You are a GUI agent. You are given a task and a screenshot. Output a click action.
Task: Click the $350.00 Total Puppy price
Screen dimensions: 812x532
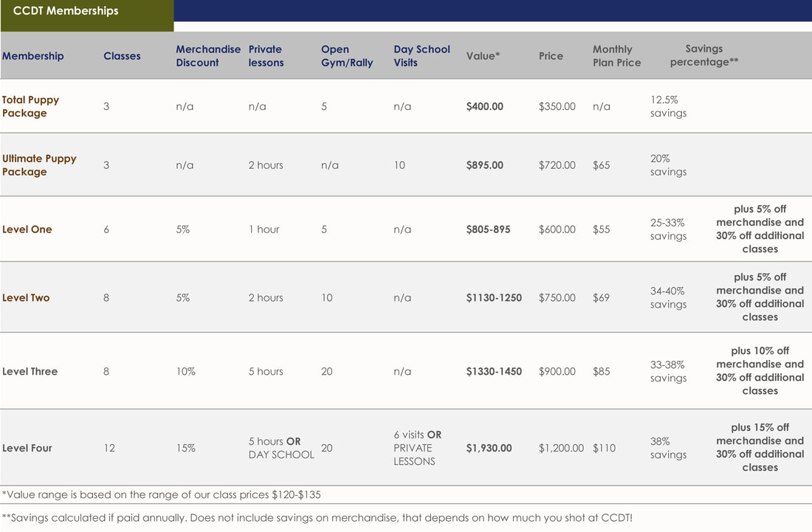click(557, 106)
